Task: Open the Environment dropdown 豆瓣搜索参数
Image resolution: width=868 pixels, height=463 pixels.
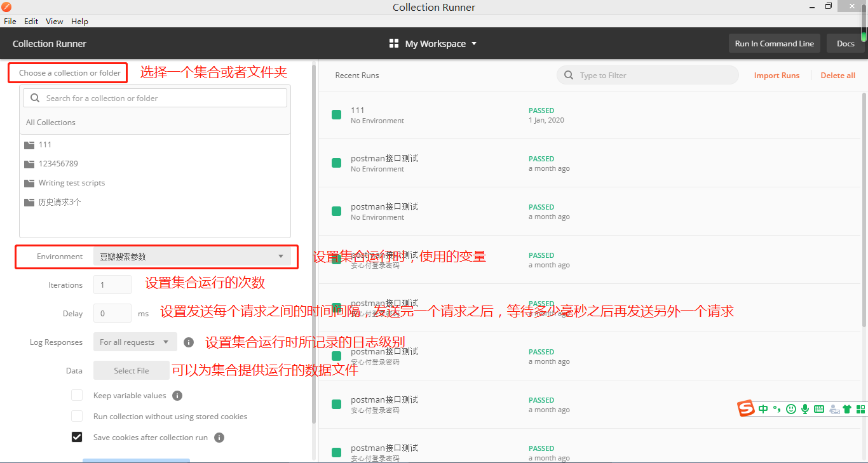Action: [192, 257]
